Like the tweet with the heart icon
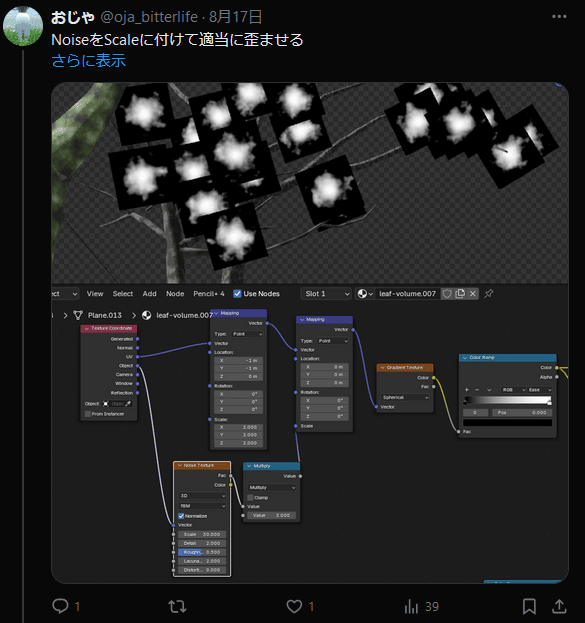Screen dimensions: 585x623 coord(294,606)
